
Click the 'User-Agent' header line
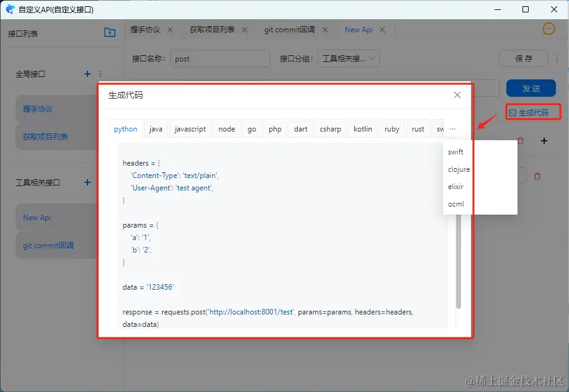tap(172, 188)
